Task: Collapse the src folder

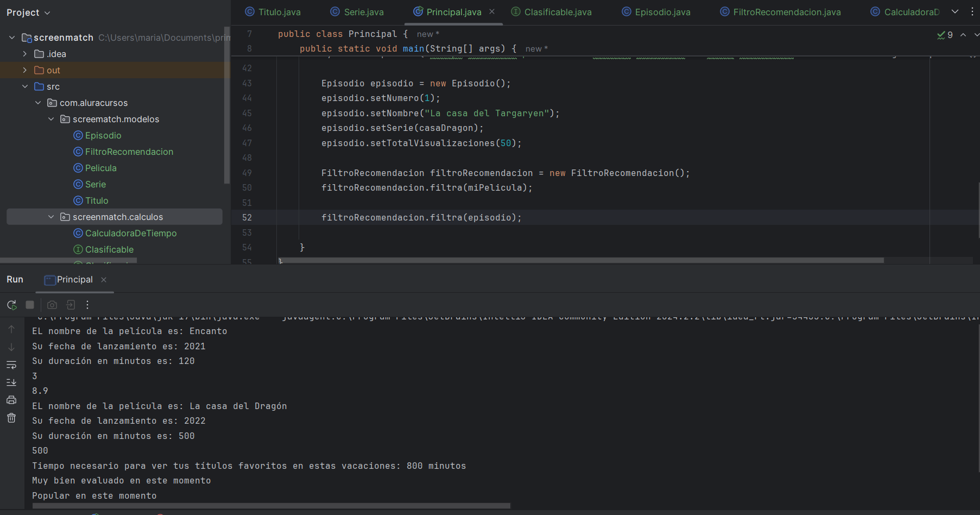Action: pyautogui.click(x=25, y=86)
